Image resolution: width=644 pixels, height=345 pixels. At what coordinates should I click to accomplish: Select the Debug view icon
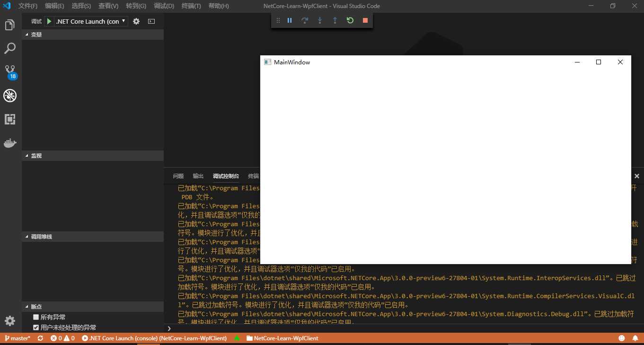[x=10, y=96]
